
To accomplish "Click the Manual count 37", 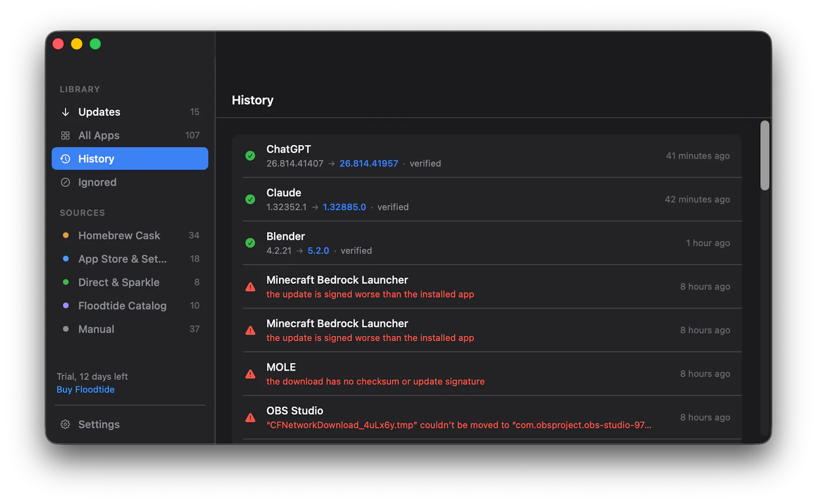I will point(195,329).
